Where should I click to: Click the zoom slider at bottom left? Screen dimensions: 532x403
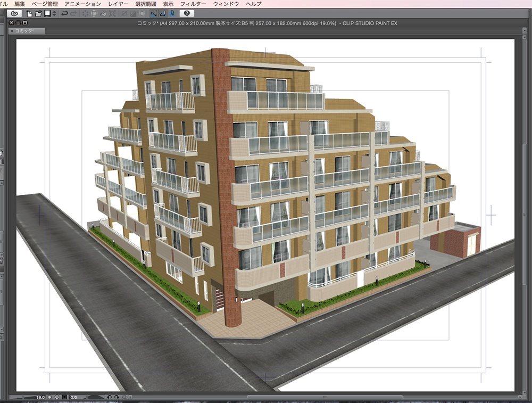pos(22,397)
